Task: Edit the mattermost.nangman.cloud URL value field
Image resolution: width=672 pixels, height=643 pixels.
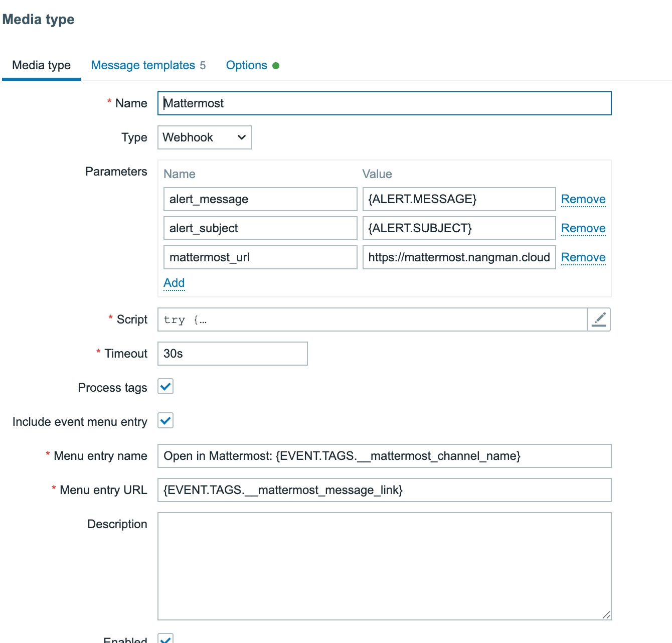Action: [x=459, y=257]
